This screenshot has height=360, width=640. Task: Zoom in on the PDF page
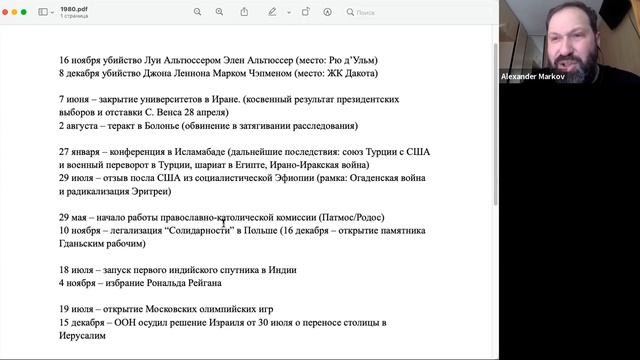point(220,12)
